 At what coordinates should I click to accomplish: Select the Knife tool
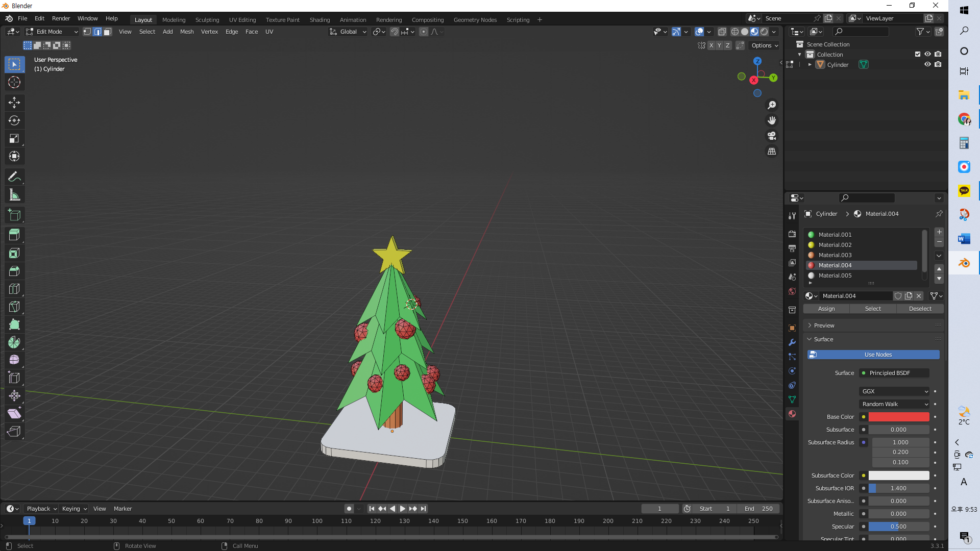pyautogui.click(x=14, y=307)
